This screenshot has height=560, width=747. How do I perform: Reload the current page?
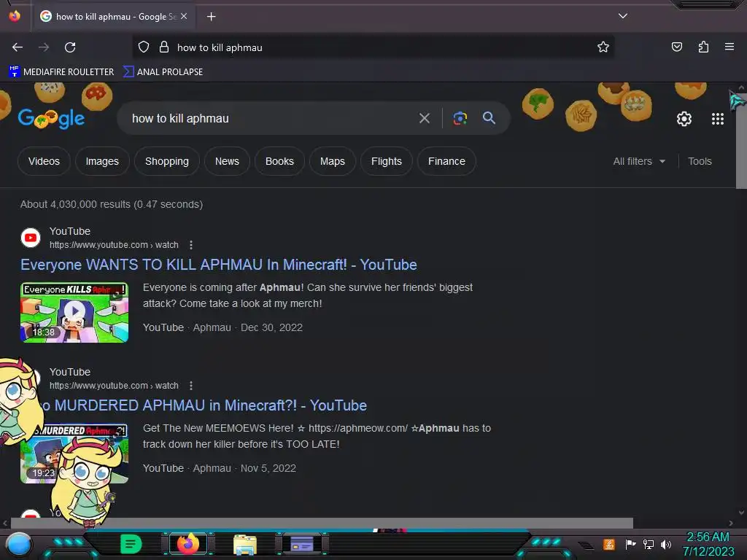[x=70, y=47]
